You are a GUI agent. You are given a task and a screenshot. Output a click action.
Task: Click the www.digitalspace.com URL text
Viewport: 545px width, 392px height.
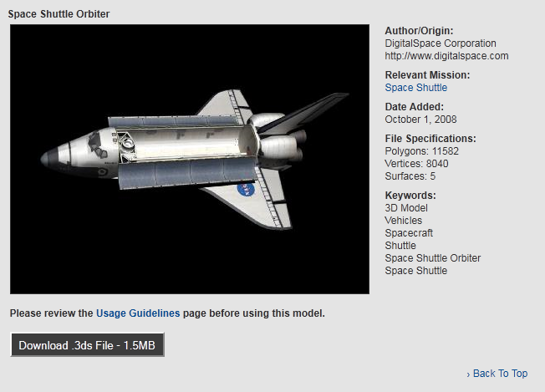coord(446,56)
